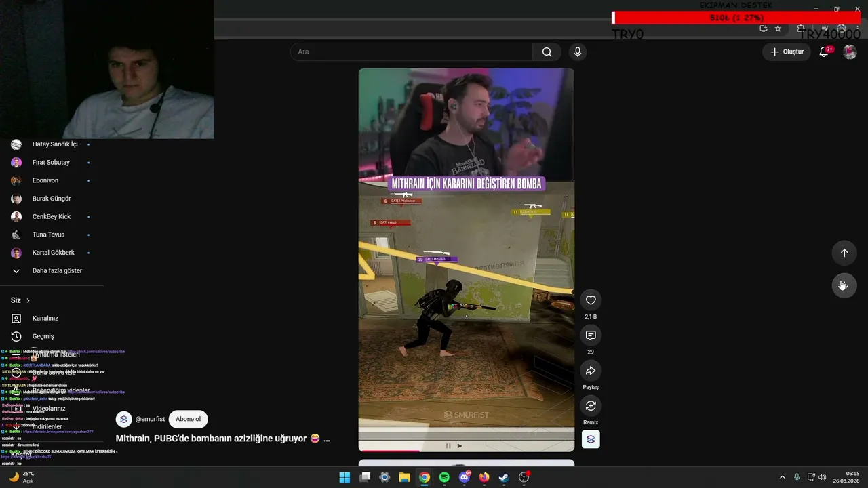Open Task View on the taskbar

[x=365, y=477]
